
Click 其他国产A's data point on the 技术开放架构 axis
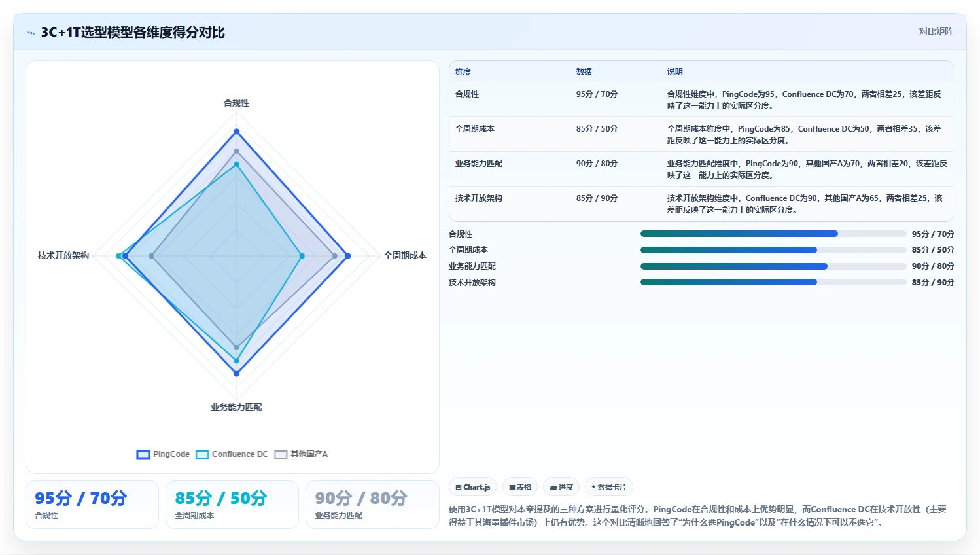[x=152, y=256]
